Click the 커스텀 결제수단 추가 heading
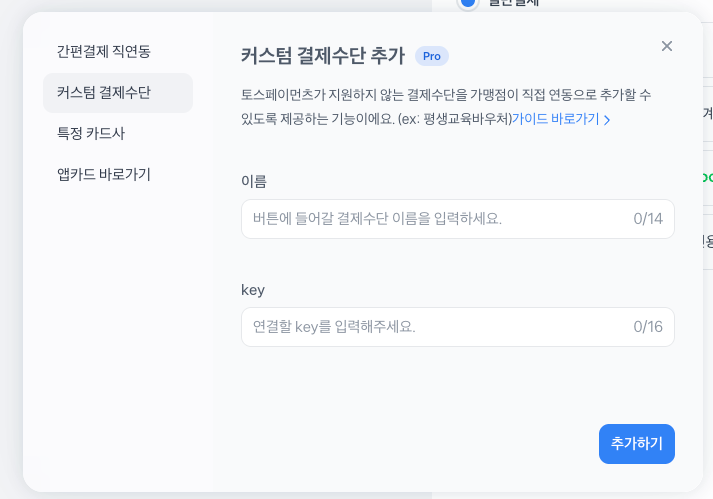 coord(323,56)
